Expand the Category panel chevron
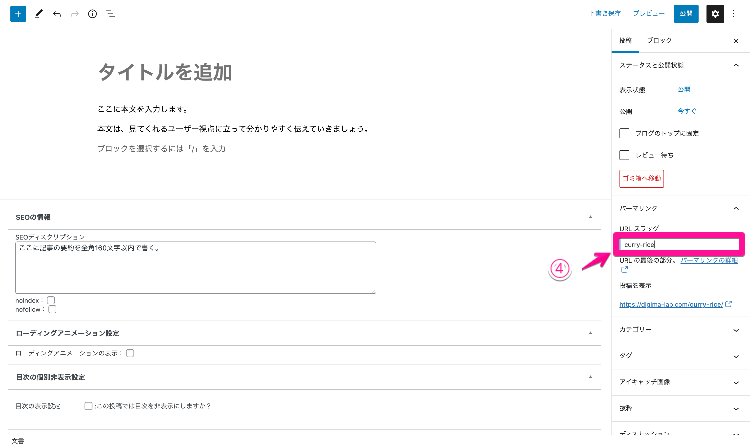750x444 pixels. 736,330
